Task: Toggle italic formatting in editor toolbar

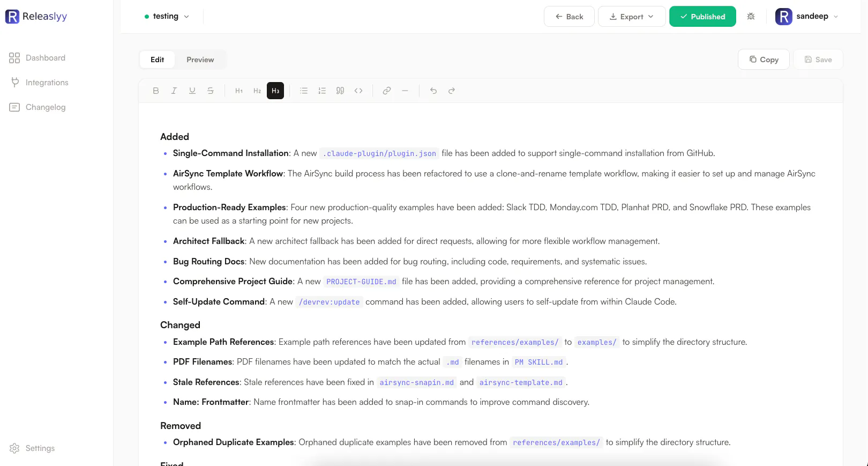Action: click(174, 91)
